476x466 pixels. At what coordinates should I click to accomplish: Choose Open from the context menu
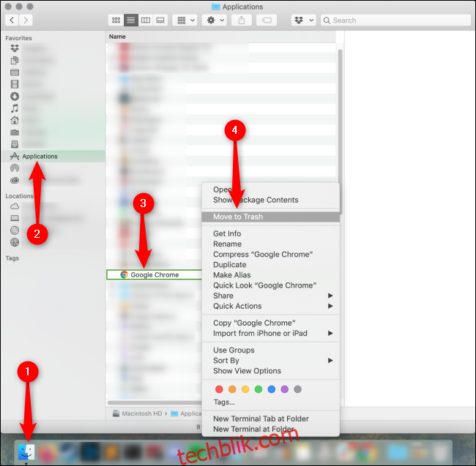point(270,189)
